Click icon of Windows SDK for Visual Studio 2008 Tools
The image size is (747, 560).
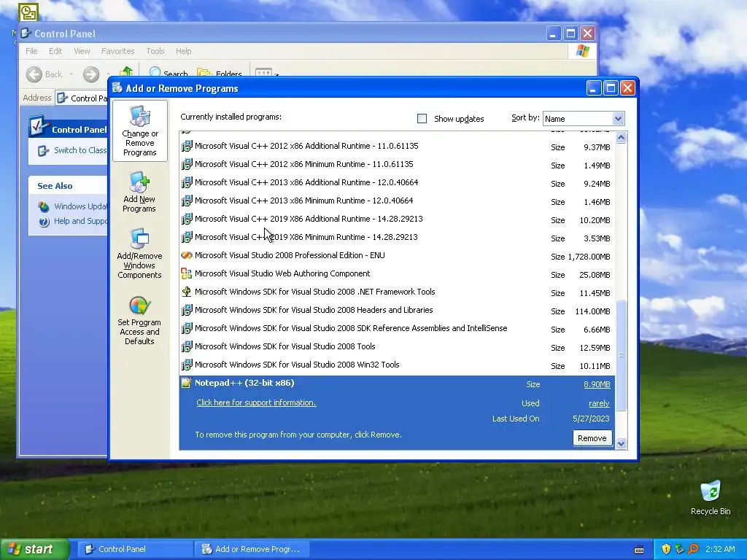coord(186,346)
